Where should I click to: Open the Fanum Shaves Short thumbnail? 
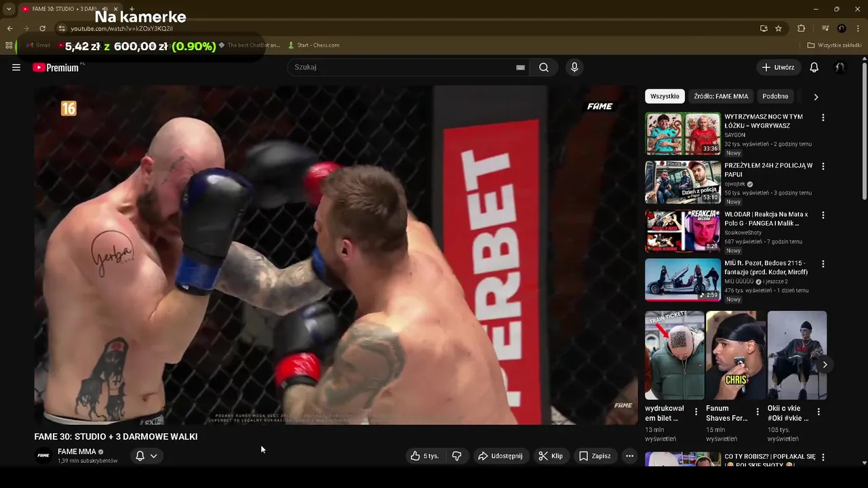click(x=736, y=355)
